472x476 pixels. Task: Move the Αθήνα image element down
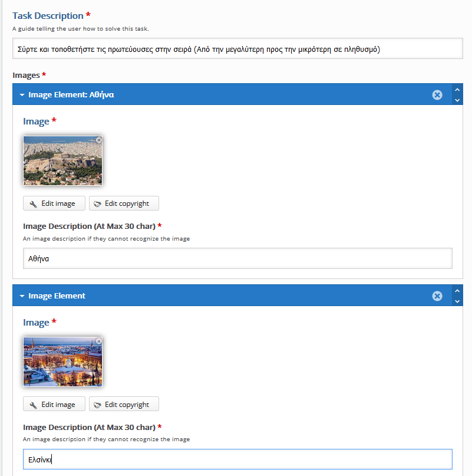[x=457, y=100]
